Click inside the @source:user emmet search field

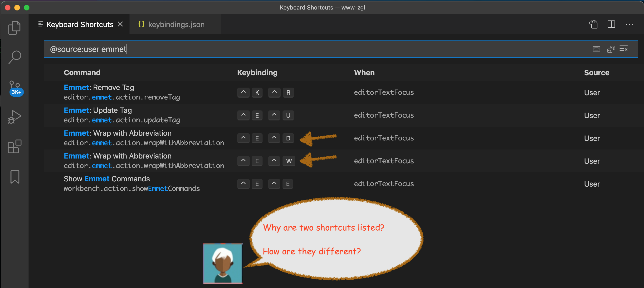175,49
